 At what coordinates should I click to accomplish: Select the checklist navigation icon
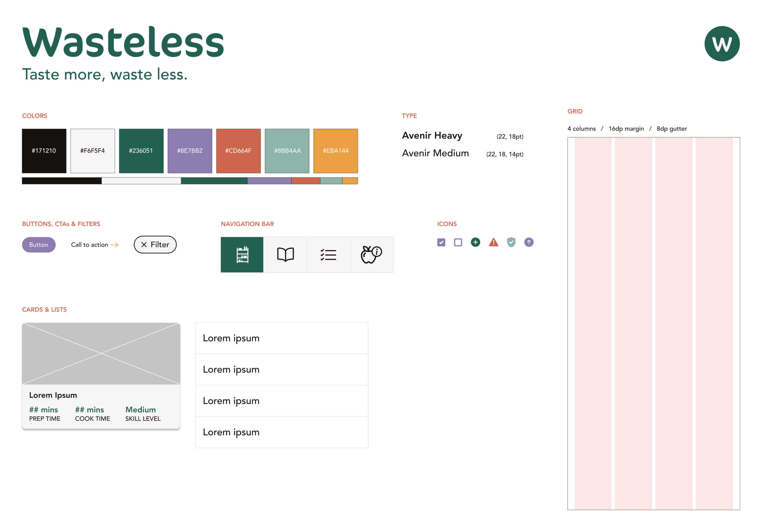(329, 255)
